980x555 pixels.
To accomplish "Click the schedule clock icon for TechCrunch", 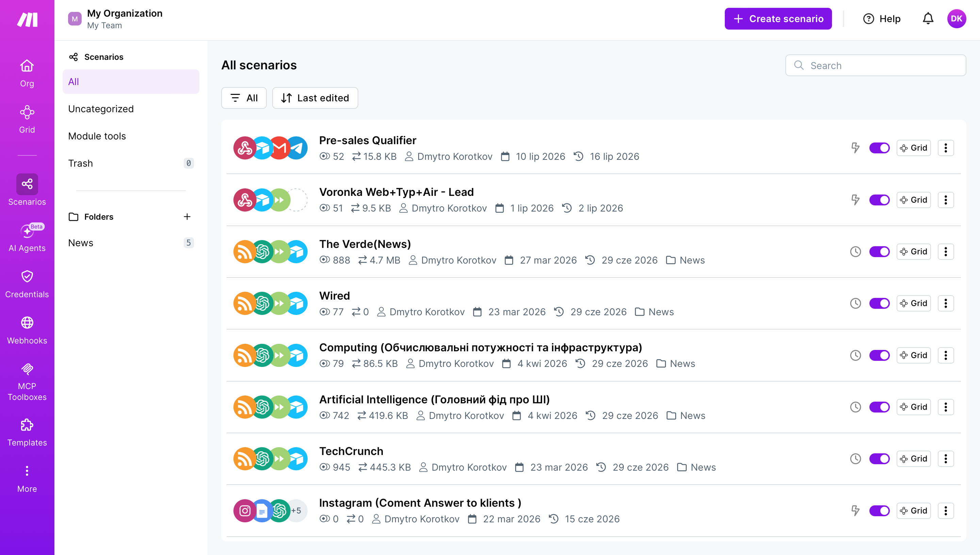I will 855,458.
